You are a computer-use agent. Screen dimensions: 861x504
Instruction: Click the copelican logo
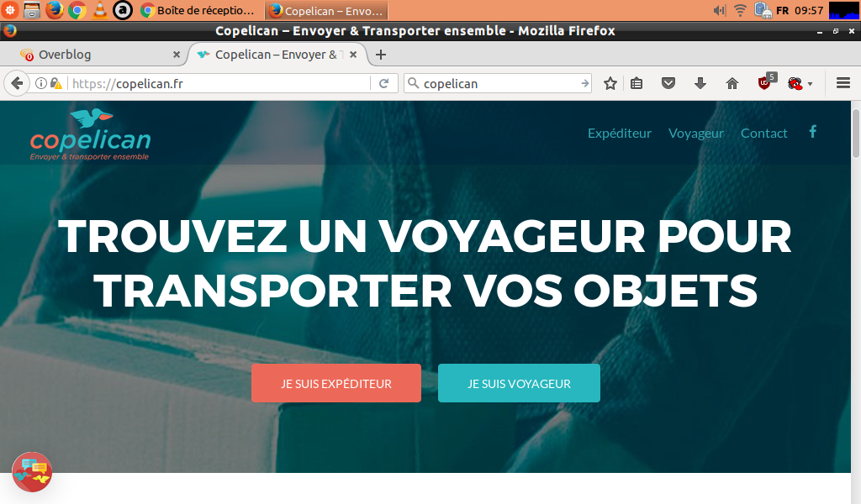coord(90,134)
